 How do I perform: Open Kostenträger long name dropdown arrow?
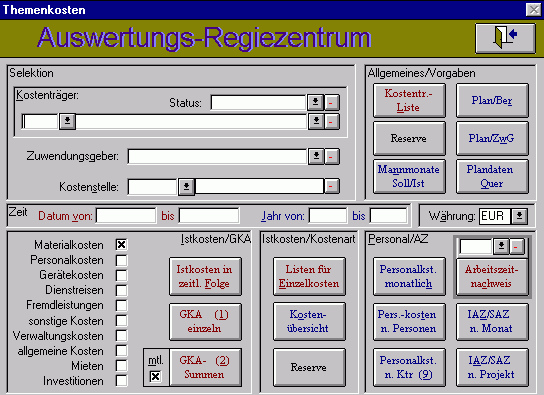tap(316, 122)
